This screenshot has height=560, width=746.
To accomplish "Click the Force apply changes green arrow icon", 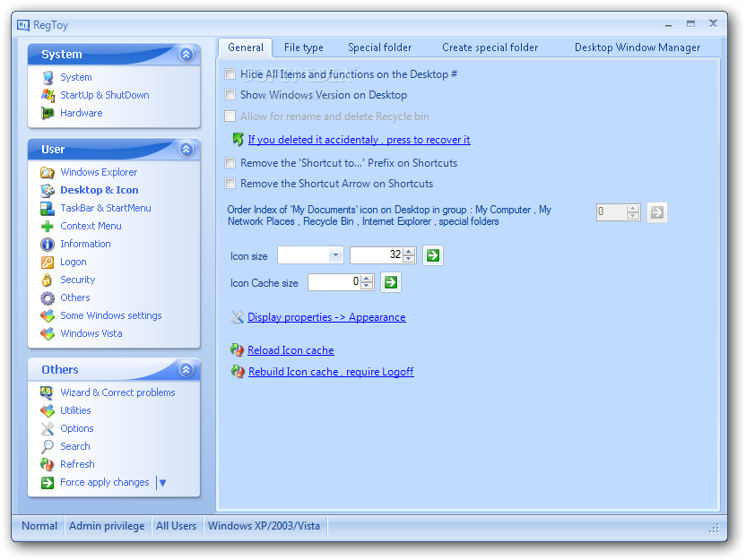I will (x=48, y=483).
